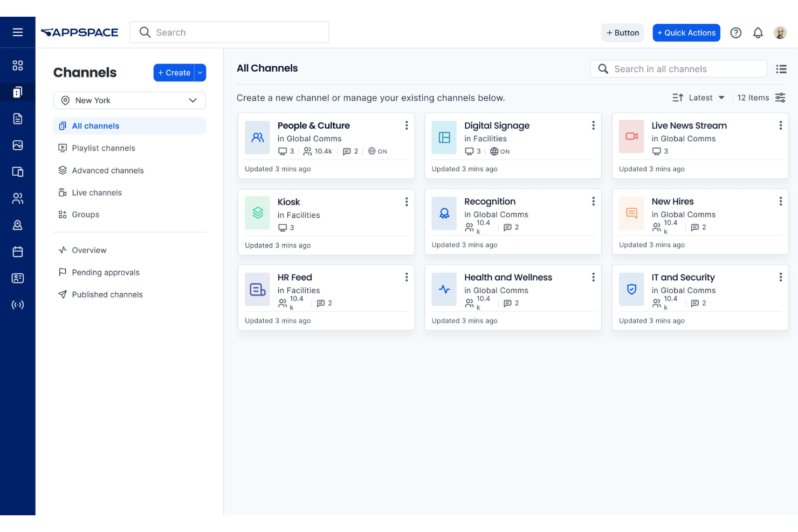
Task: Open the Live News Stream channel thumbnail
Action: [x=631, y=137]
